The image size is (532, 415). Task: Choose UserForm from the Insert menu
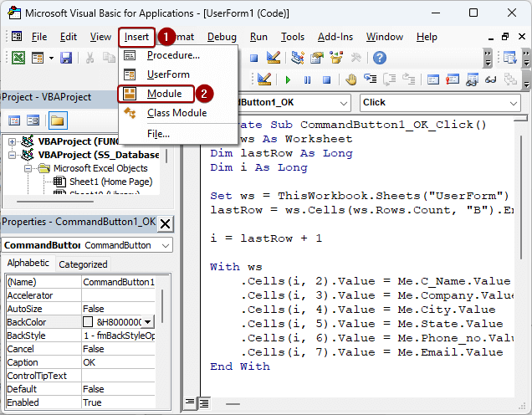(x=177, y=74)
